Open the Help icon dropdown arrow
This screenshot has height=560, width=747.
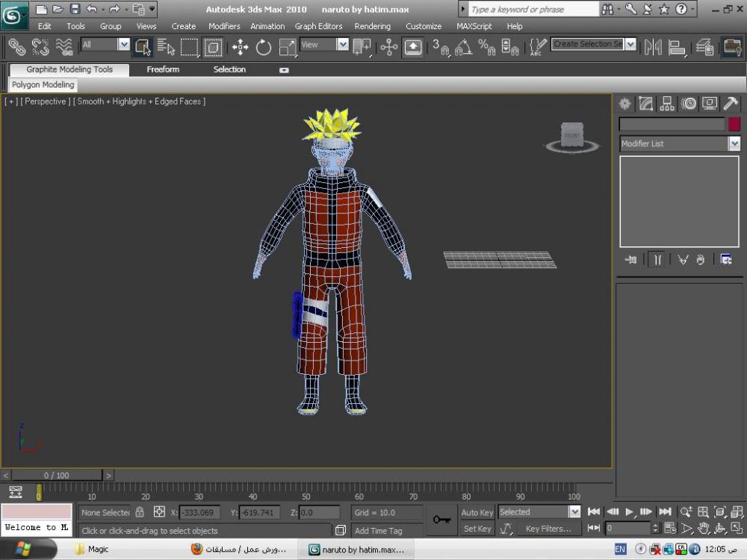pos(692,9)
